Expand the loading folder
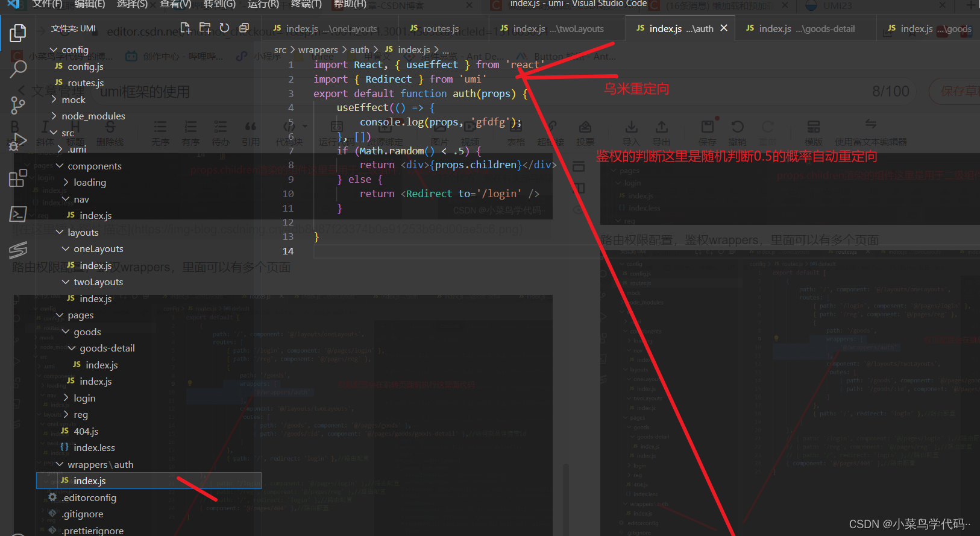The width and height of the screenshot is (980, 536). click(x=90, y=182)
